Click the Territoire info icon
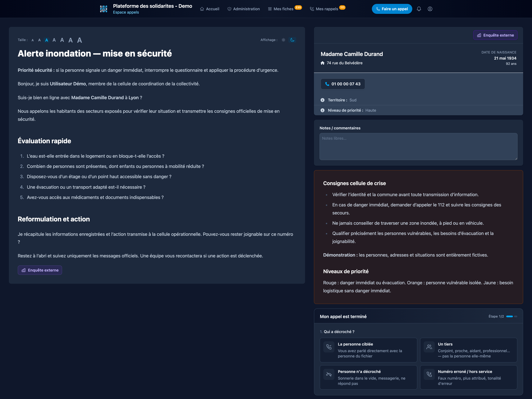532x399 pixels. pos(323,100)
